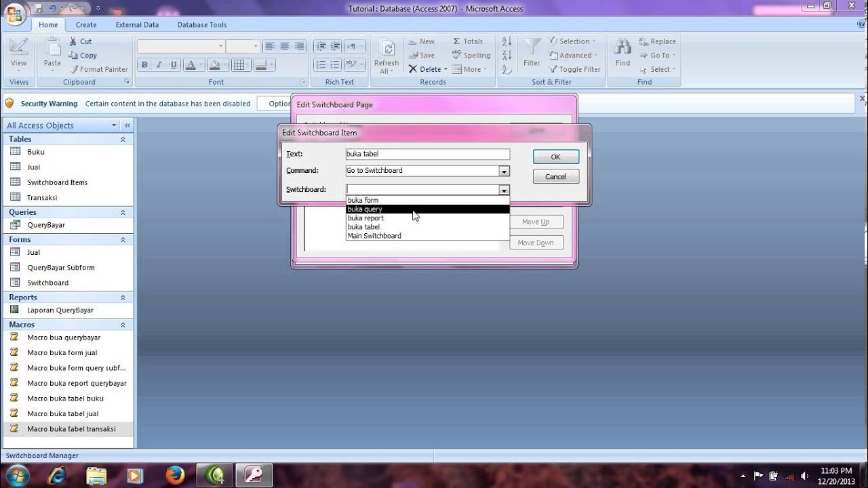This screenshot has height=488, width=868.
Task: Click the Move Down button
Action: pyautogui.click(x=536, y=243)
